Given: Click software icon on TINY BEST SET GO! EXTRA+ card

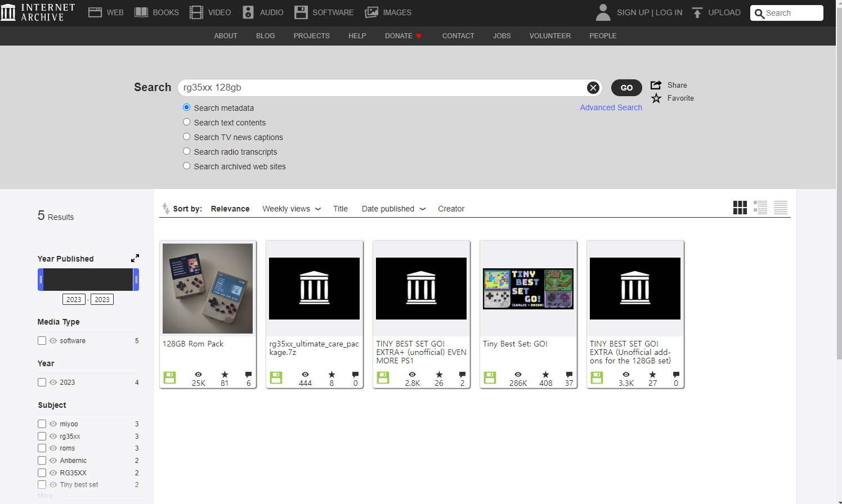Looking at the screenshot, I should tap(383, 378).
